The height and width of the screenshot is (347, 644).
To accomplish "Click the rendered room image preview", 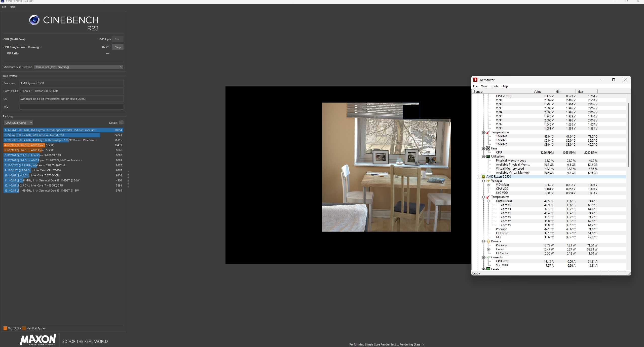I will coord(386,167).
